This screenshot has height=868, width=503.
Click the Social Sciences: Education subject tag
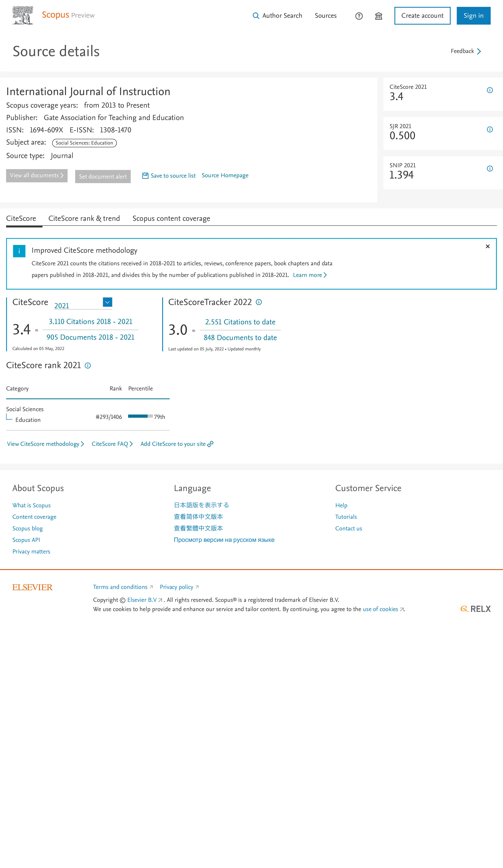coord(84,143)
